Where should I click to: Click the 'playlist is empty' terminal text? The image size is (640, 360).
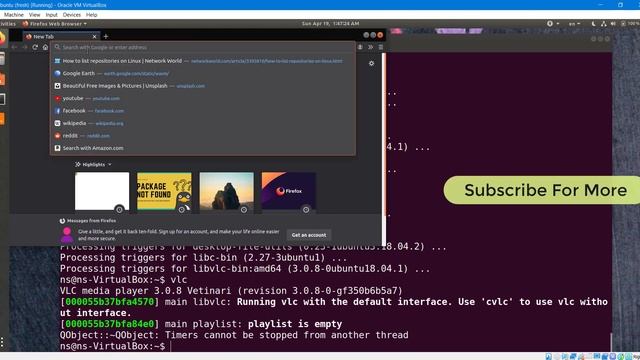click(x=295, y=324)
